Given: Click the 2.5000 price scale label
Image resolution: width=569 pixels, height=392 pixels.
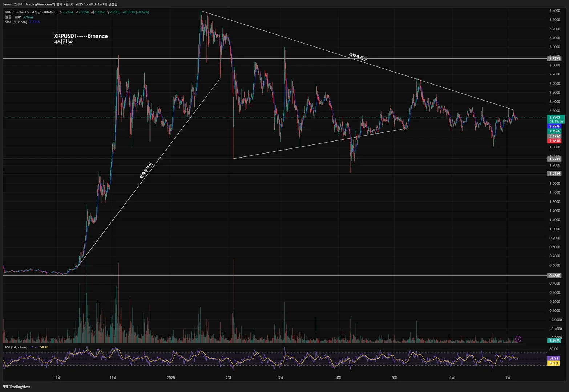Looking at the screenshot, I should pyautogui.click(x=554, y=93).
